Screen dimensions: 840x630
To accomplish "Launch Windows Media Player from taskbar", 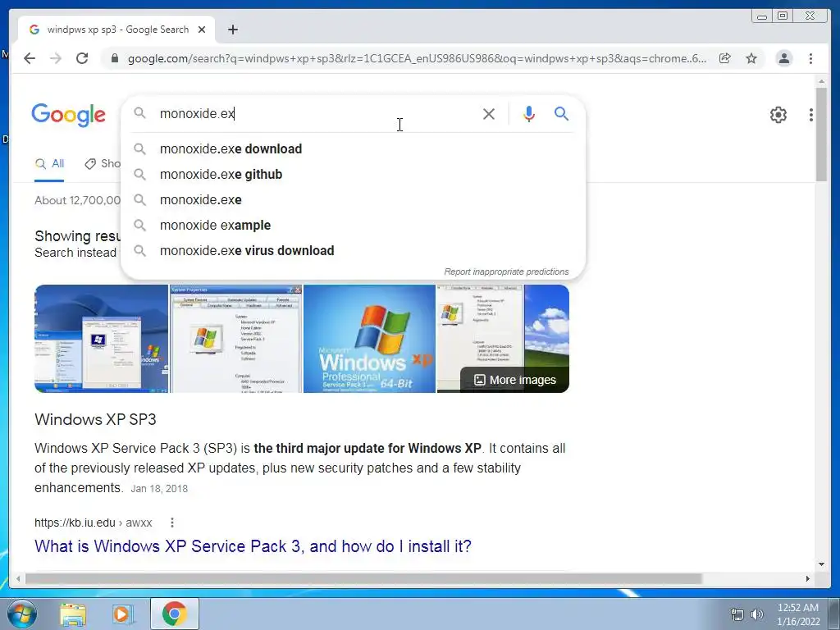I will tap(123, 614).
